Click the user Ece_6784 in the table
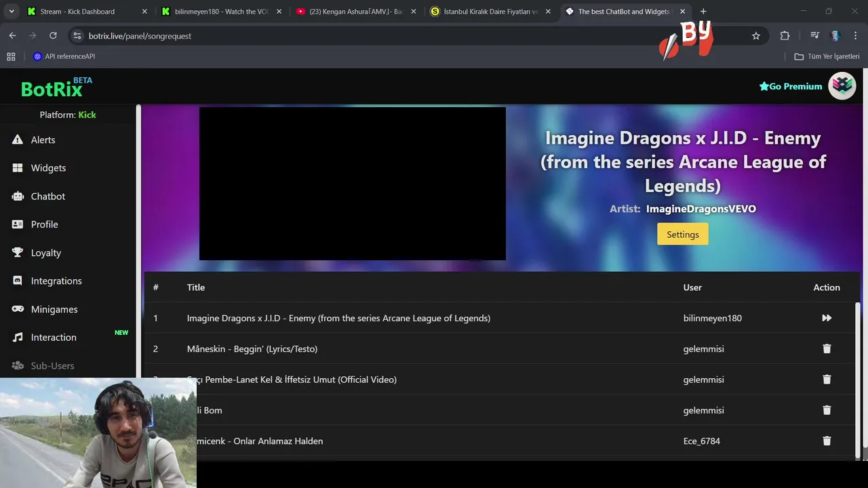 pos(701,441)
